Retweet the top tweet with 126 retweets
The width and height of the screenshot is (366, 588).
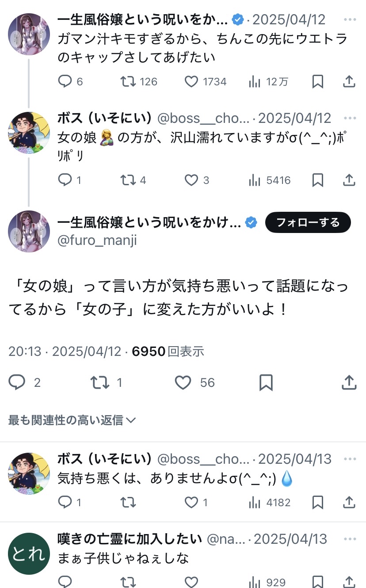point(128,81)
